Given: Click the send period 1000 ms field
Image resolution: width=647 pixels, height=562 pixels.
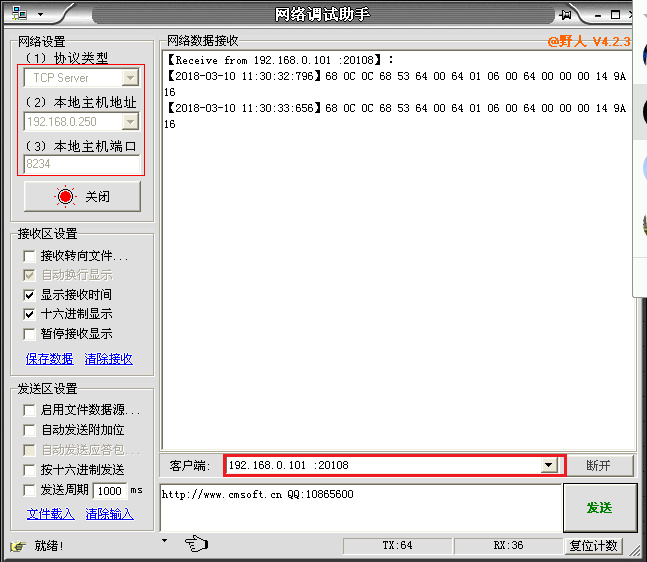Looking at the screenshot, I should (110, 491).
